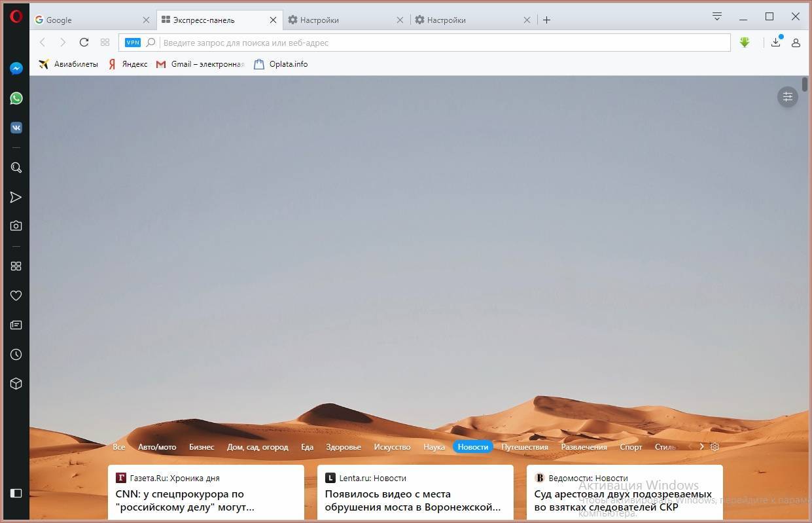
Task: Open bookmarks heart icon in sidebar
Action: click(16, 296)
